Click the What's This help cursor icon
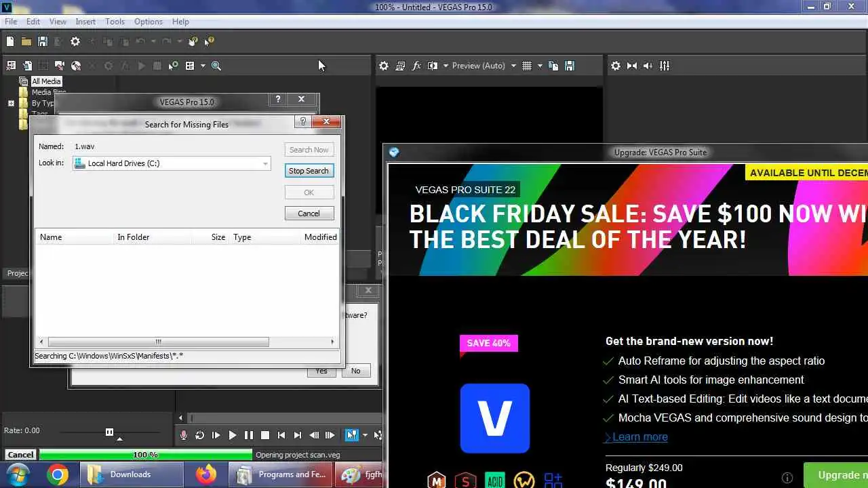This screenshot has width=868, height=488. (x=210, y=41)
